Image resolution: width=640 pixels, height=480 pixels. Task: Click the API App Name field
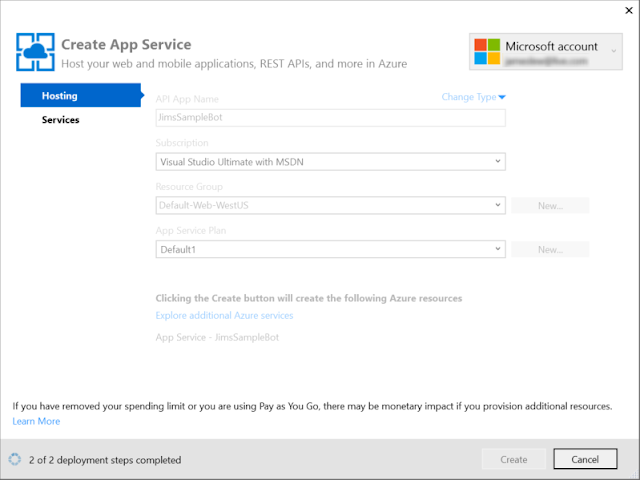(331, 118)
